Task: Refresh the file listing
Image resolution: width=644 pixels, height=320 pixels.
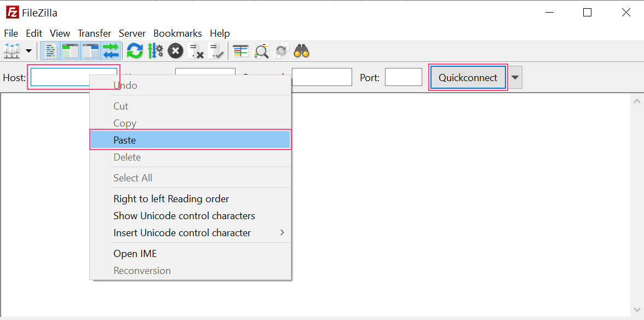Action: [135, 50]
